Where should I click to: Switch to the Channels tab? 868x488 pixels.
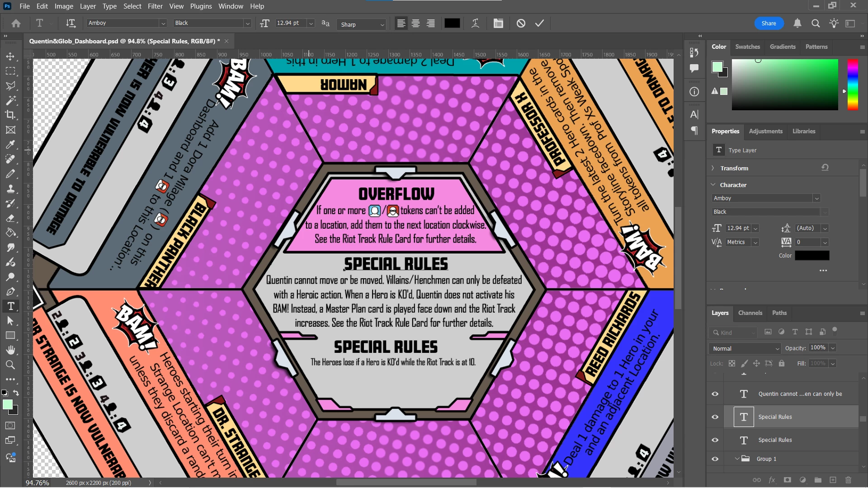pos(750,313)
